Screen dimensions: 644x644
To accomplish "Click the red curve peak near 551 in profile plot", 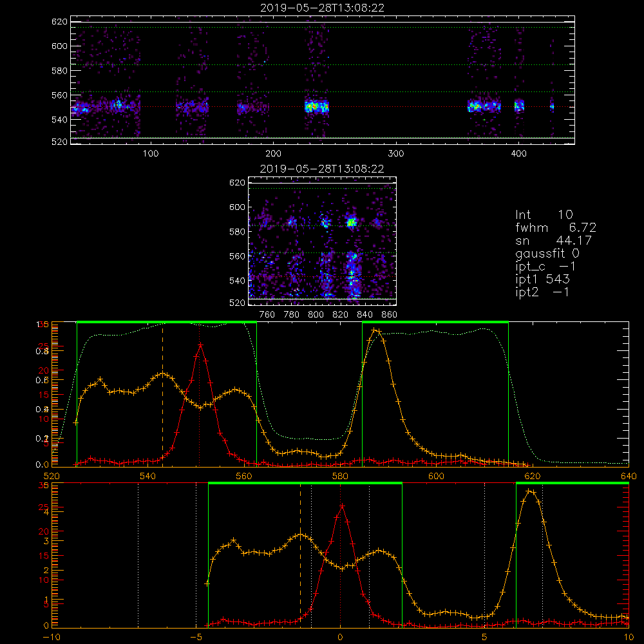I will point(200,345).
